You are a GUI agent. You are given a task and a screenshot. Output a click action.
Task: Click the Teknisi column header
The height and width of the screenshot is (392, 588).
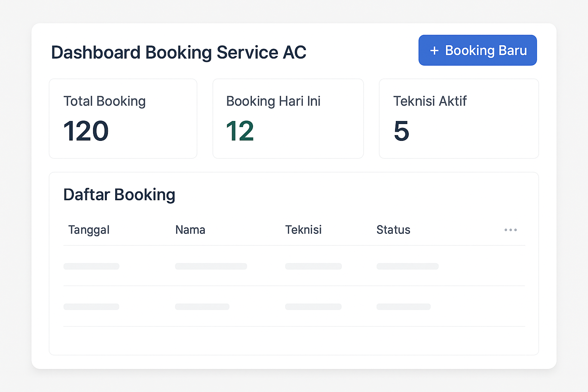(303, 230)
